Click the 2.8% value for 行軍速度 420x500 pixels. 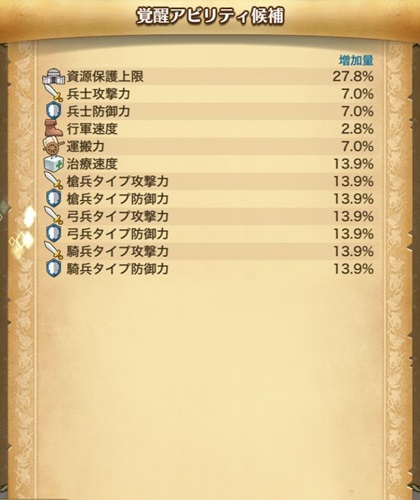coord(357,129)
